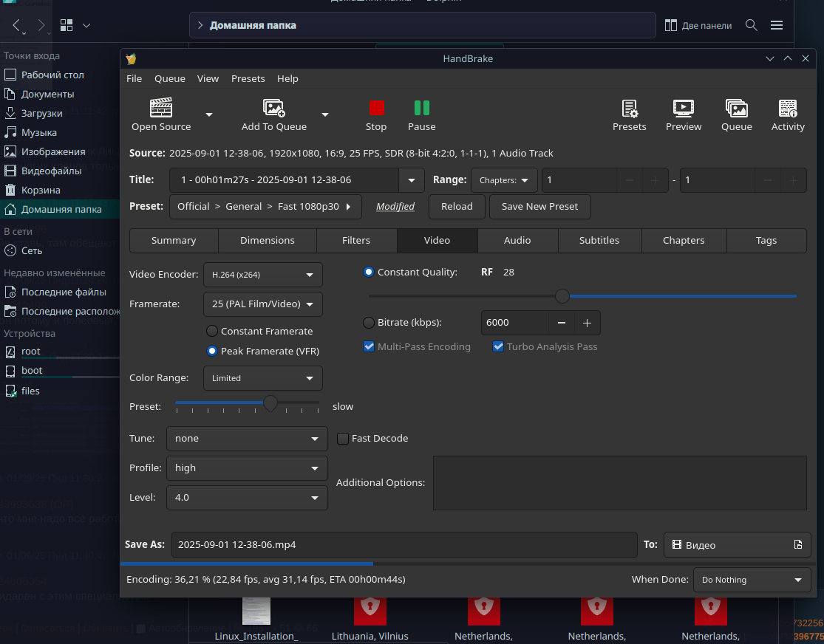
Task: Adjust the Constant Quality RF slider handle
Action: pos(562,296)
